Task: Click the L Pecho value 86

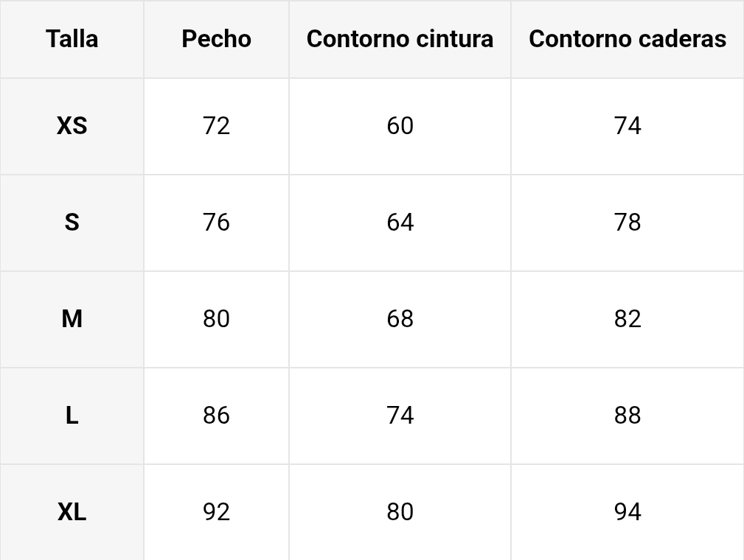Action: [x=216, y=416]
